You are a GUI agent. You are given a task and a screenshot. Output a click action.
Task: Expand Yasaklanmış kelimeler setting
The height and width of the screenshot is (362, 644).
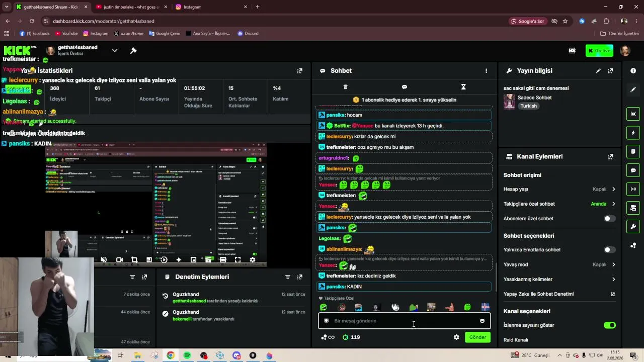click(613, 279)
